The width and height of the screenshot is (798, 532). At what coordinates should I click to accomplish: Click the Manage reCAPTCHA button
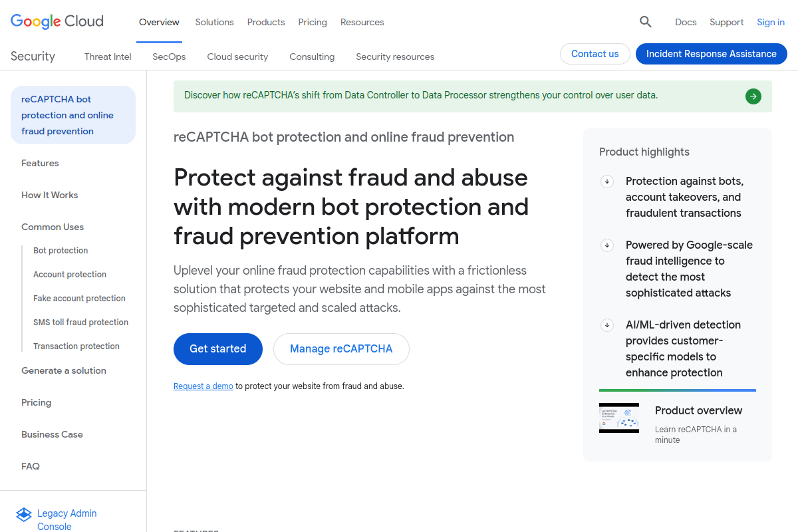click(341, 348)
